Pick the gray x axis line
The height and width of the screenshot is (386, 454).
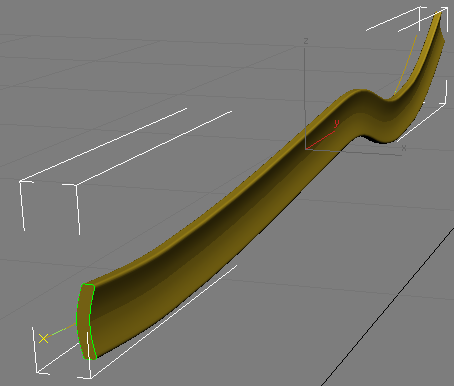[353, 152]
